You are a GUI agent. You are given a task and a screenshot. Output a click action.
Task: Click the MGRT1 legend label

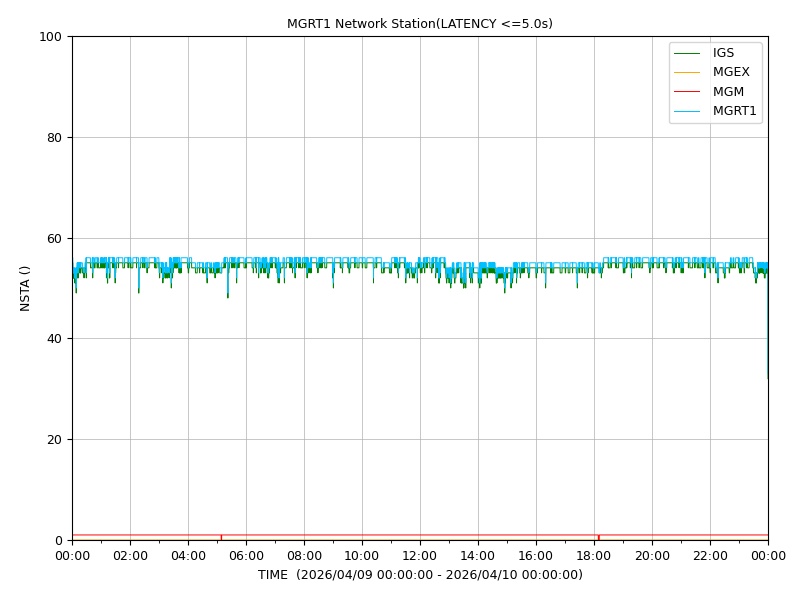(x=734, y=111)
